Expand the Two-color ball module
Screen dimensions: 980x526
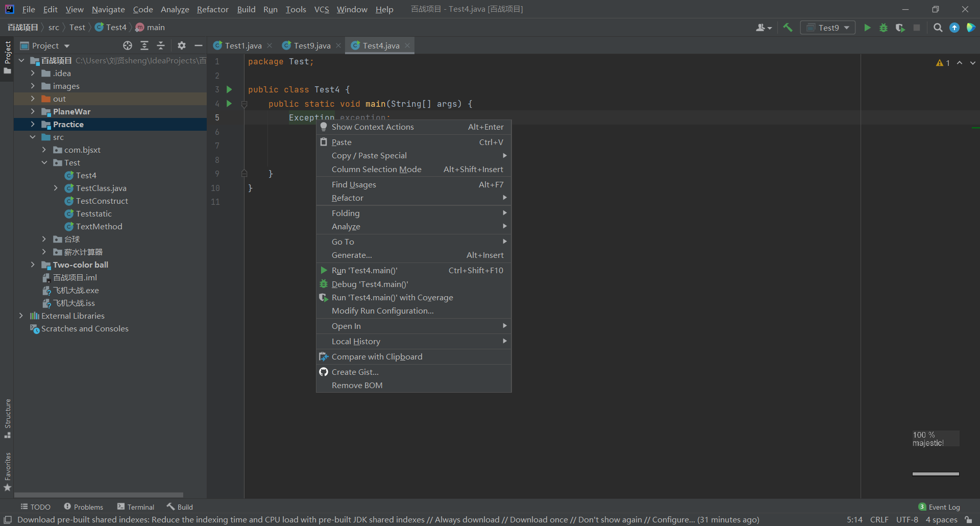[33, 265]
